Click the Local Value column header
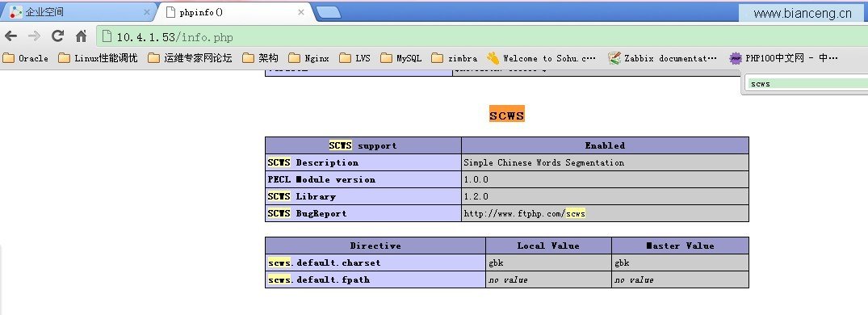The height and width of the screenshot is (315, 868). tap(548, 246)
